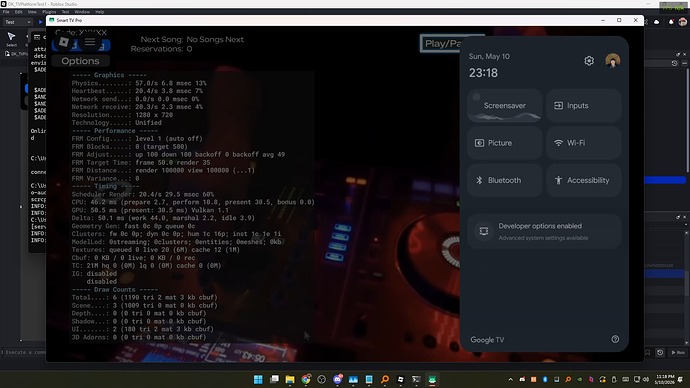690x388 pixels.
Task: Open the File menu in Roblox Studio
Action: point(6,12)
